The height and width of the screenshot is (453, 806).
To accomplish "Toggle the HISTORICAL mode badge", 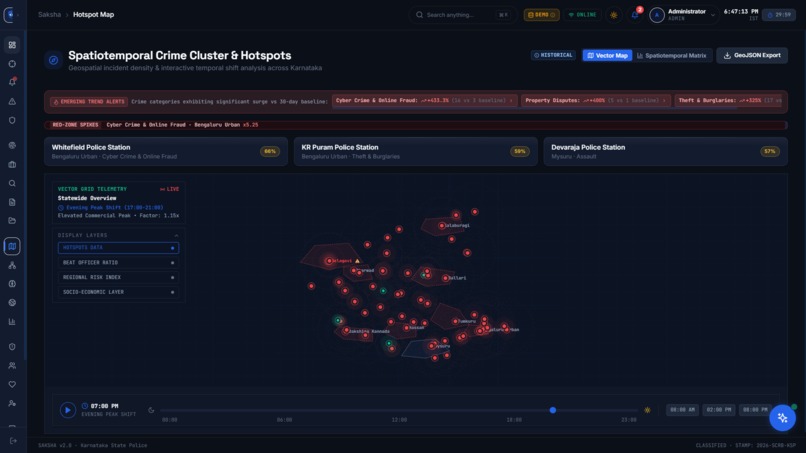I will (553, 55).
